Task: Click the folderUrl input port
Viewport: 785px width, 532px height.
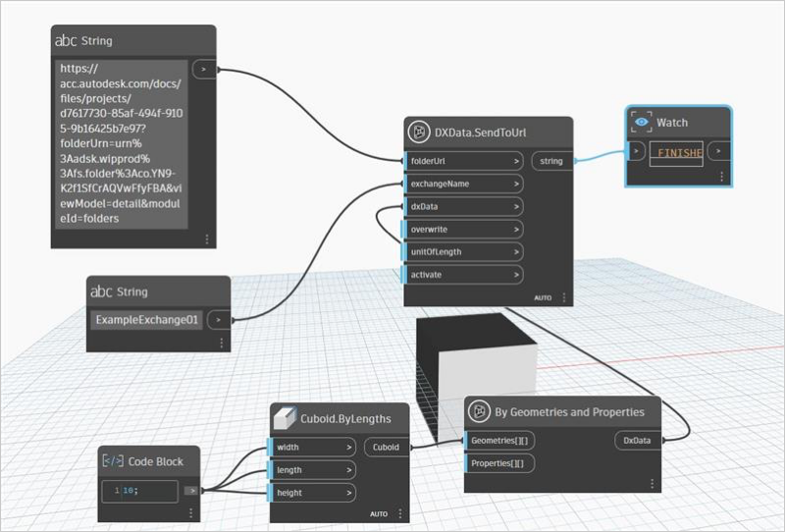Action: click(463, 161)
